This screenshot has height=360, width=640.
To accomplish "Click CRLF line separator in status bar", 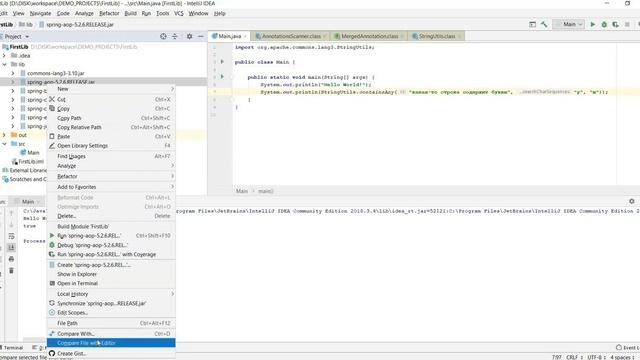I will (573, 357).
